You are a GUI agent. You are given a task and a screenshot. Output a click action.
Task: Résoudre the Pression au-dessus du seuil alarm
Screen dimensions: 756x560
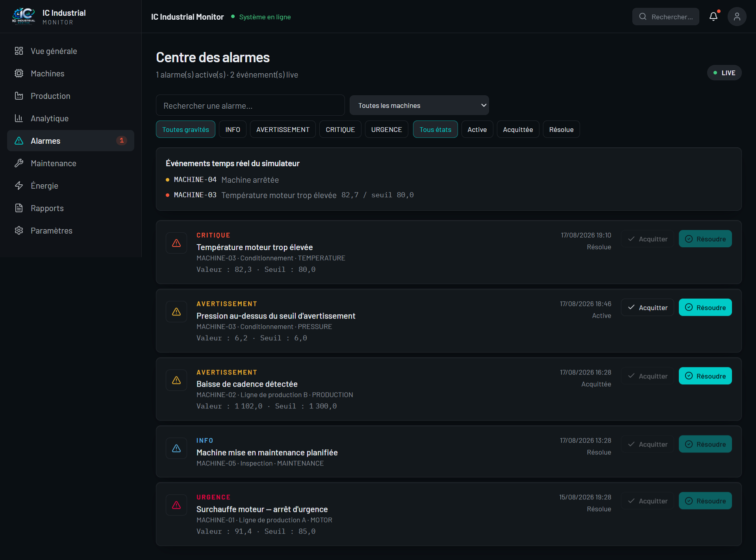tap(705, 307)
